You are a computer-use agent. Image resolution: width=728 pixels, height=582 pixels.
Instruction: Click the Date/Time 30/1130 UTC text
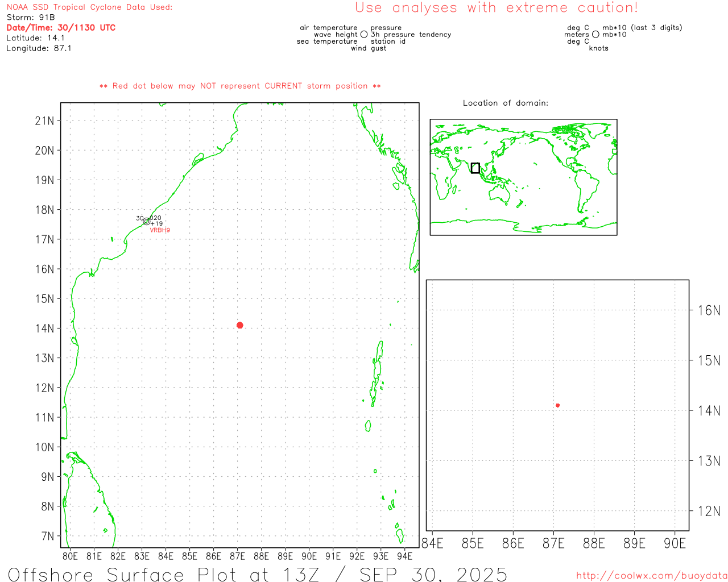tap(61, 28)
